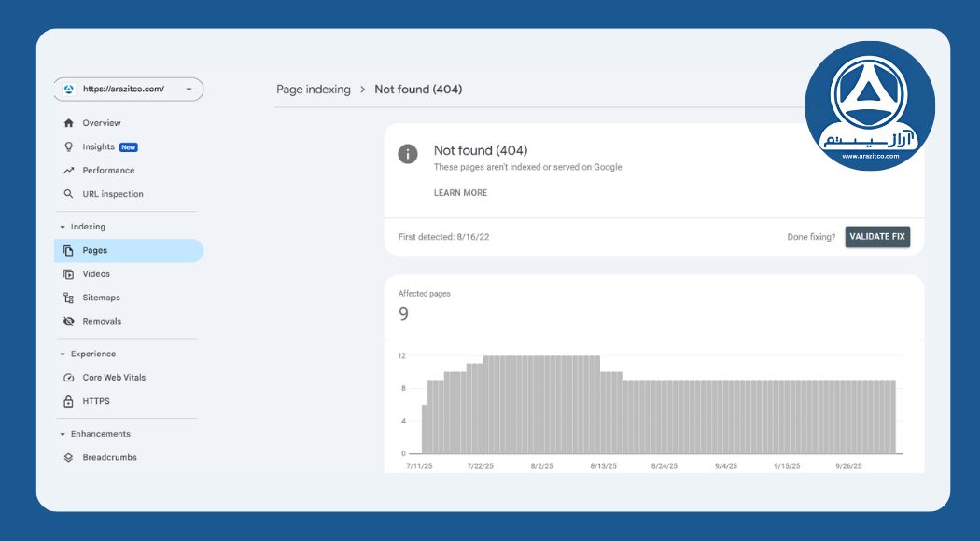Click the Videos icon in sidebar

pos(68,274)
